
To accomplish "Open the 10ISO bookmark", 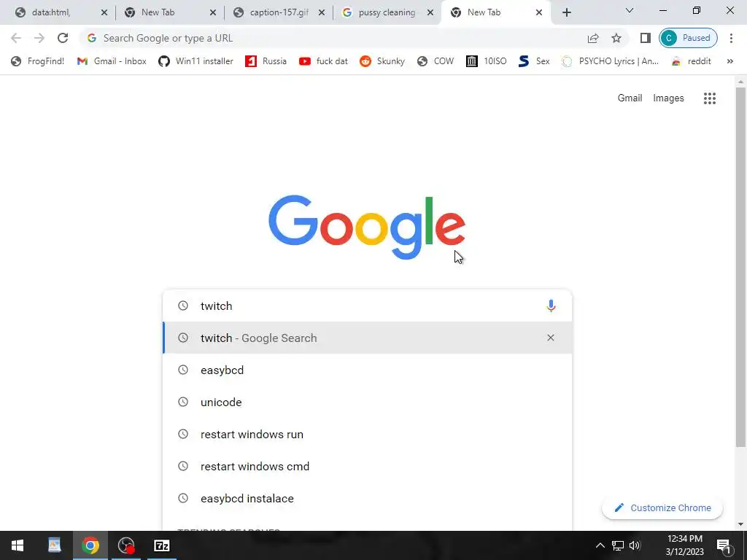I will coord(487,61).
